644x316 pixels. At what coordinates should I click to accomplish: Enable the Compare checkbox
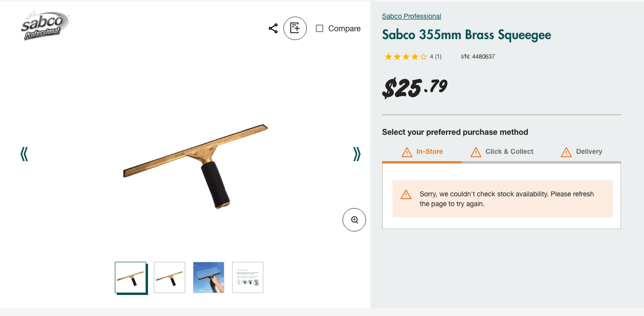click(x=320, y=28)
